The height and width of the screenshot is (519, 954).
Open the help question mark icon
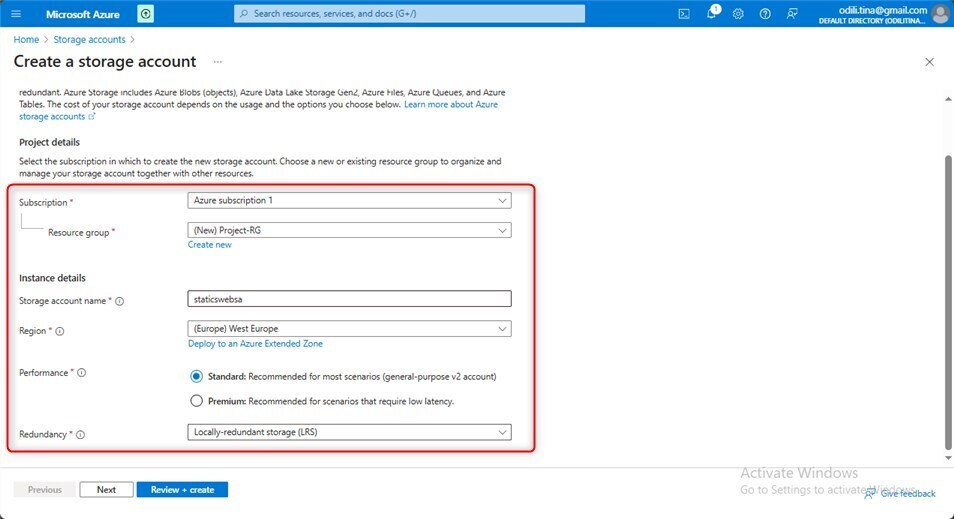pos(765,13)
